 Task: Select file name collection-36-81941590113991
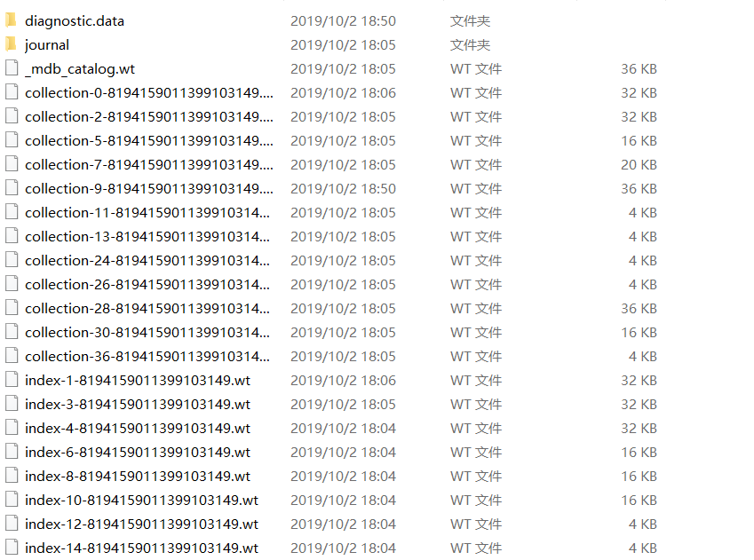[x=147, y=357]
